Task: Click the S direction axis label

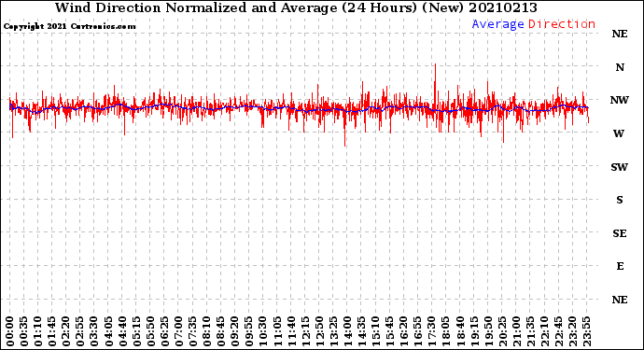Action: (x=620, y=200)
